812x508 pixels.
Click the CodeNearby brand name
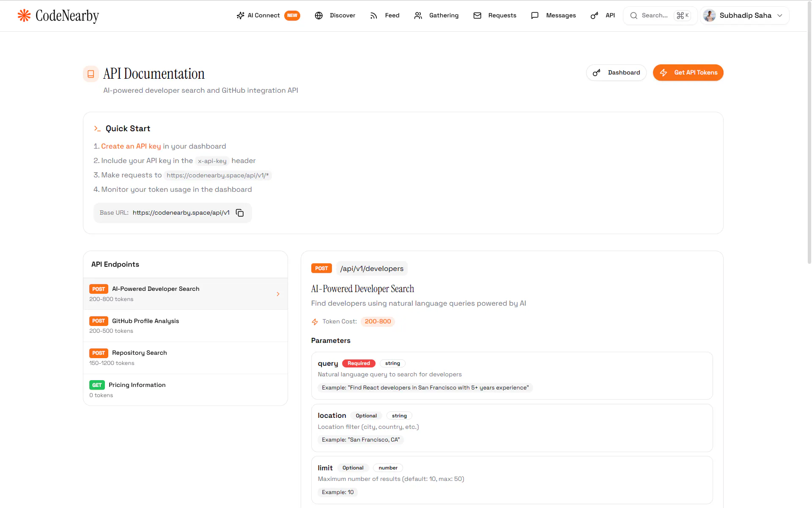pyautogui.click(x=67, y=16)
